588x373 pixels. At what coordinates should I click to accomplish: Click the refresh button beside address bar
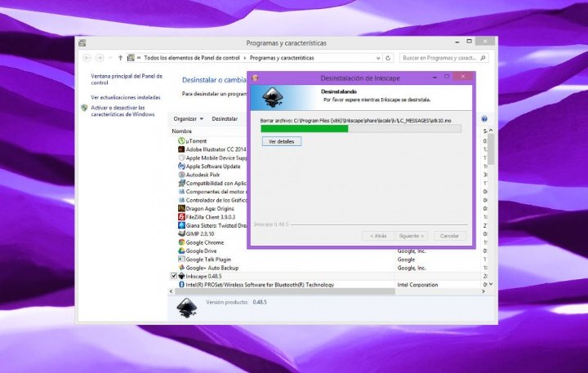[x=390, y=58]
